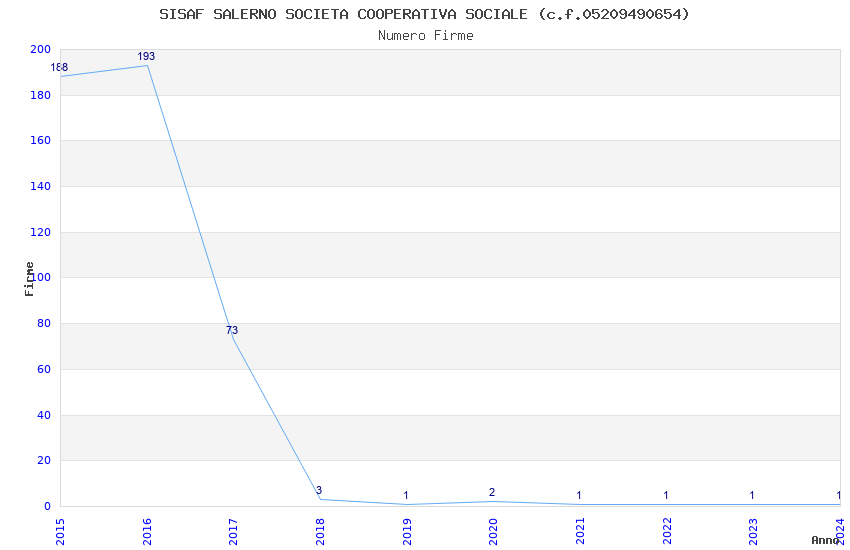This screenshot has width=850, height=550.
Task: Click the x-axis year 2020
Action: coord(493,532)
